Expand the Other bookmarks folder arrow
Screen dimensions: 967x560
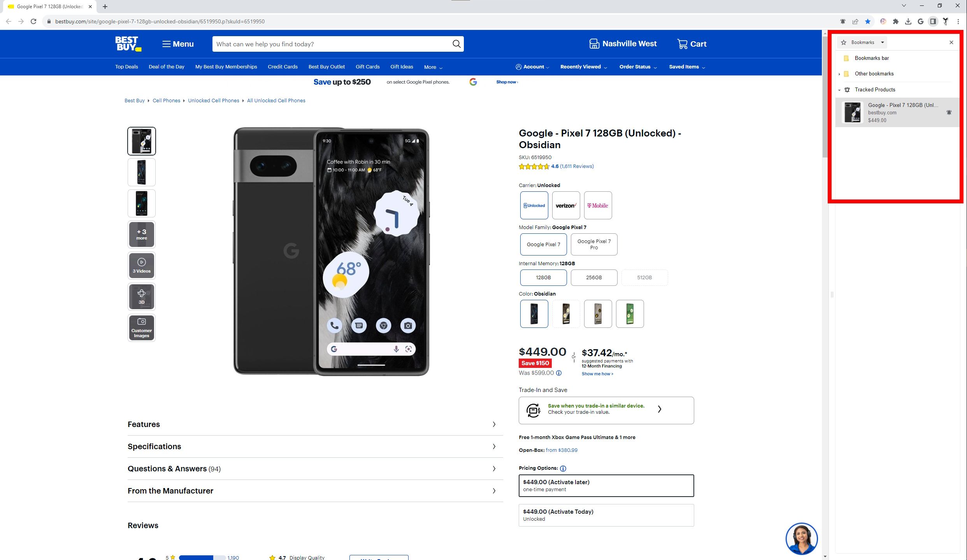coord(839,74)
